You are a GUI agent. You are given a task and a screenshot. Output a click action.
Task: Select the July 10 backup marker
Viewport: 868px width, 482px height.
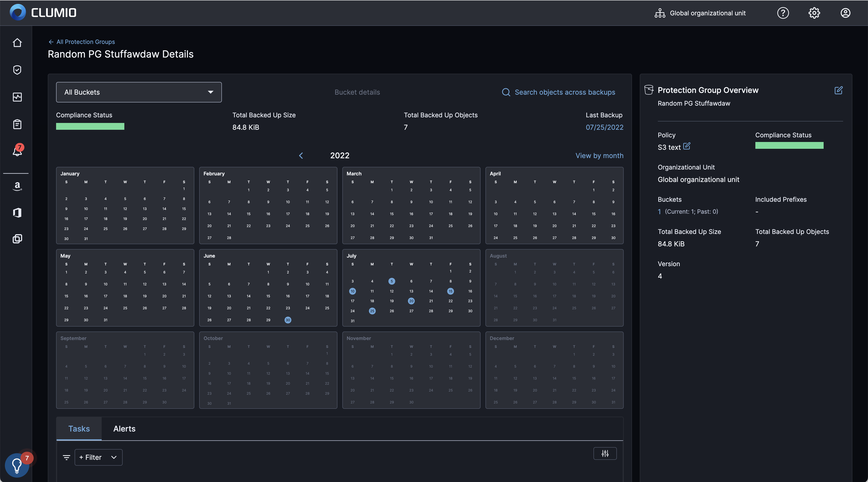pos(353,291)
